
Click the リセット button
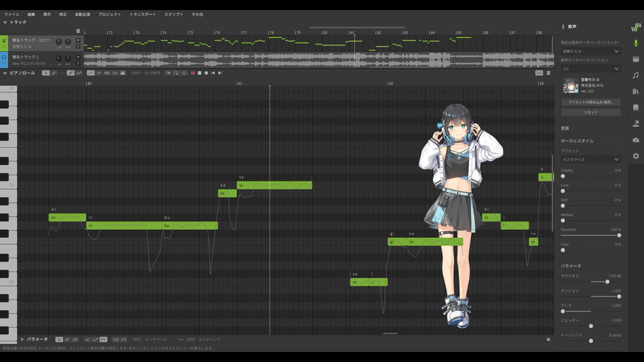coord(590,112)
